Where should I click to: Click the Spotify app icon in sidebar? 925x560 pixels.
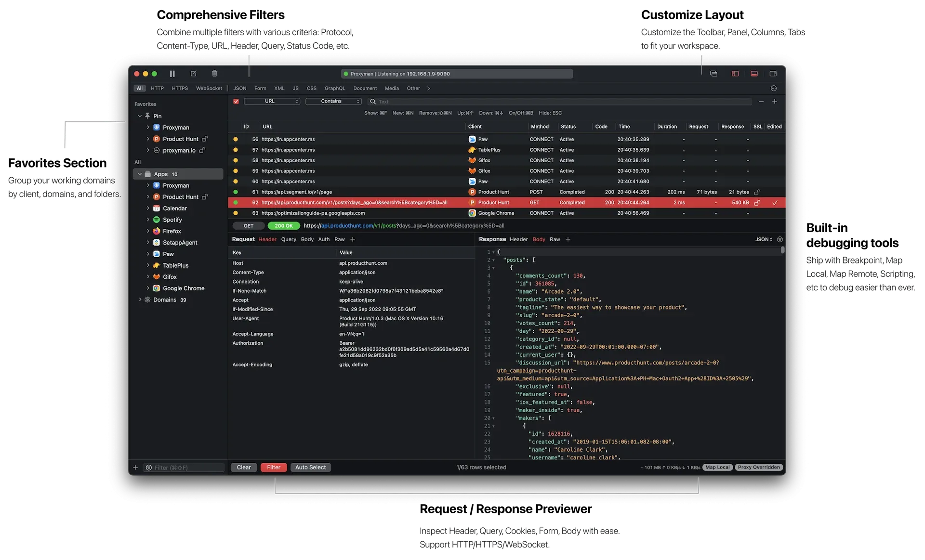coord(157,220)
